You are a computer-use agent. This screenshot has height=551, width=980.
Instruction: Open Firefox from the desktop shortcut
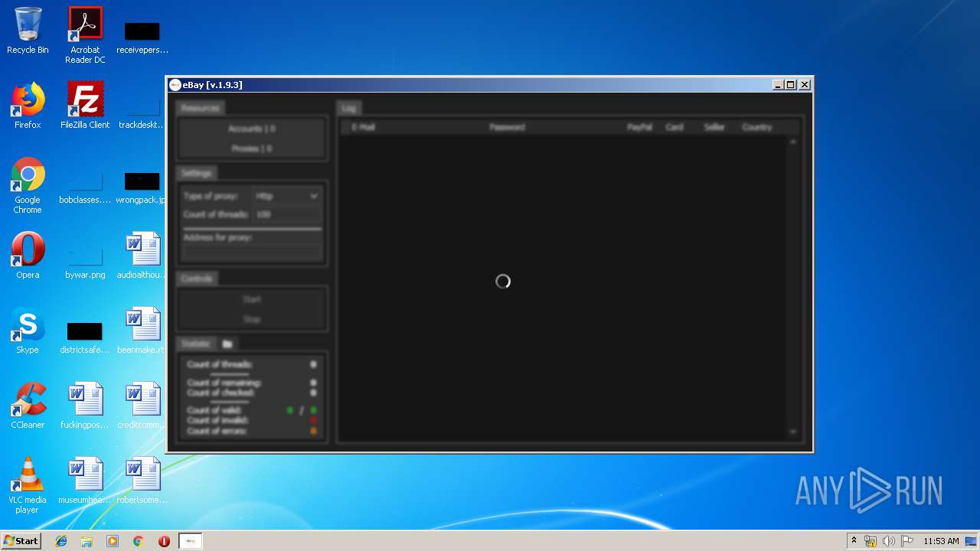coord(28,106)
